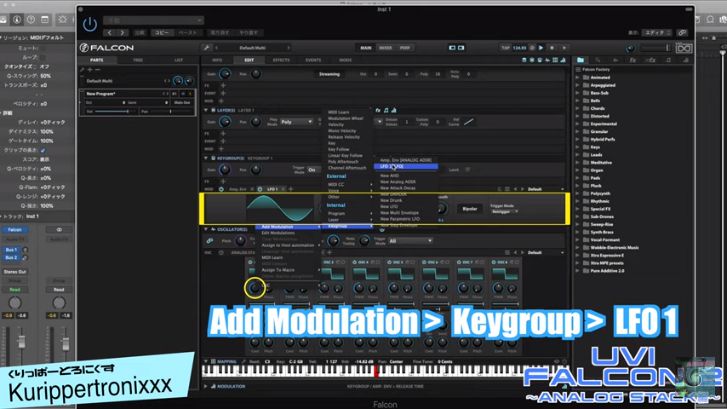
Task: Toggle keygroup Trigger Mode On button
Action: (312, 170)
